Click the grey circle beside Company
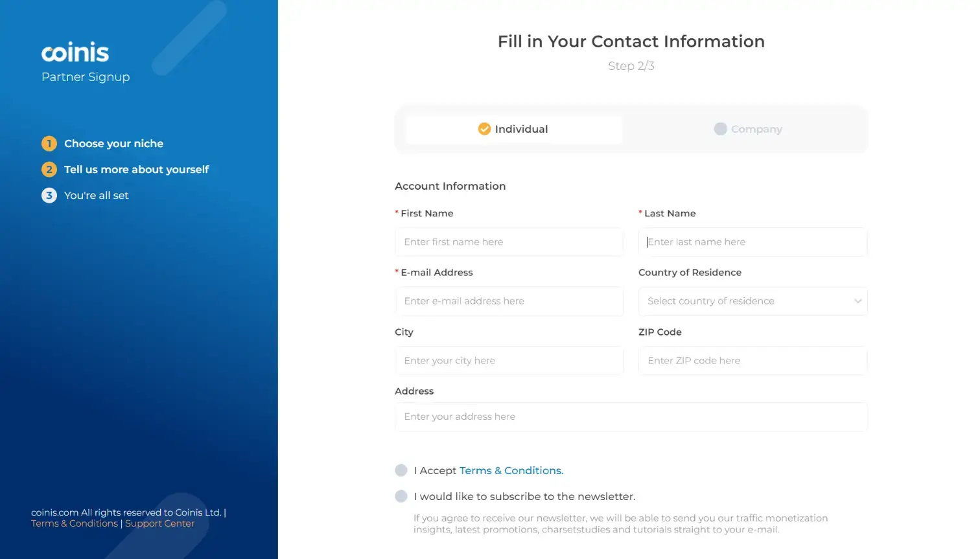The width and height of the screenshot is (980, 559). point(720,129)
